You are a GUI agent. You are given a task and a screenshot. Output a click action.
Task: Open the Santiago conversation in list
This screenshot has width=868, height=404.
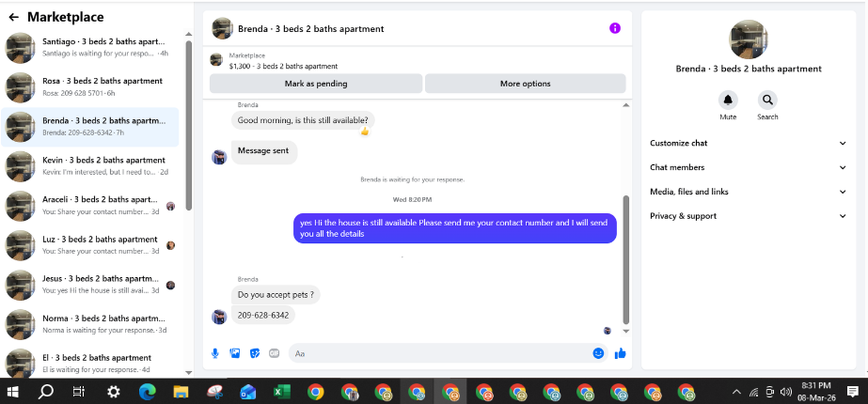[89, 48]
